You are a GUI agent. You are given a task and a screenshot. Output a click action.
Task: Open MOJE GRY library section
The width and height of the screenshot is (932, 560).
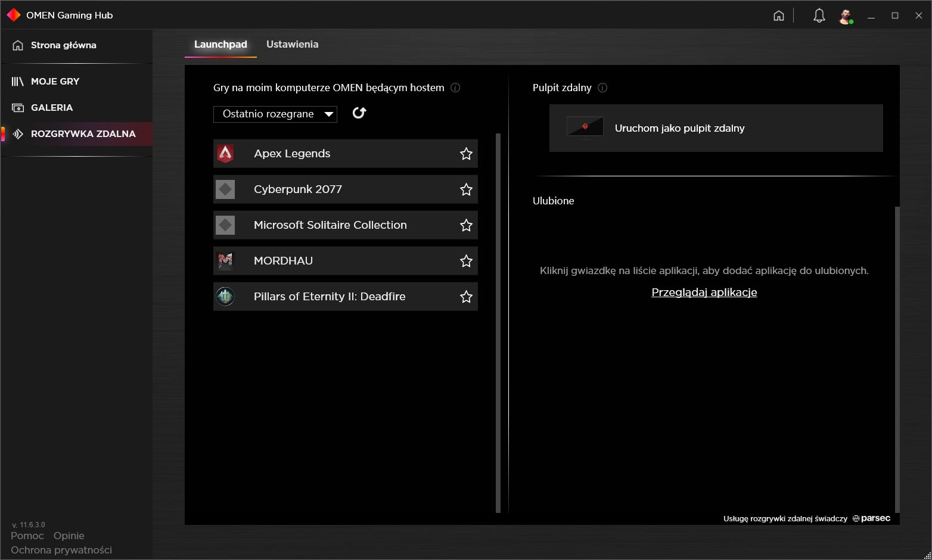[x=76, y=82]
